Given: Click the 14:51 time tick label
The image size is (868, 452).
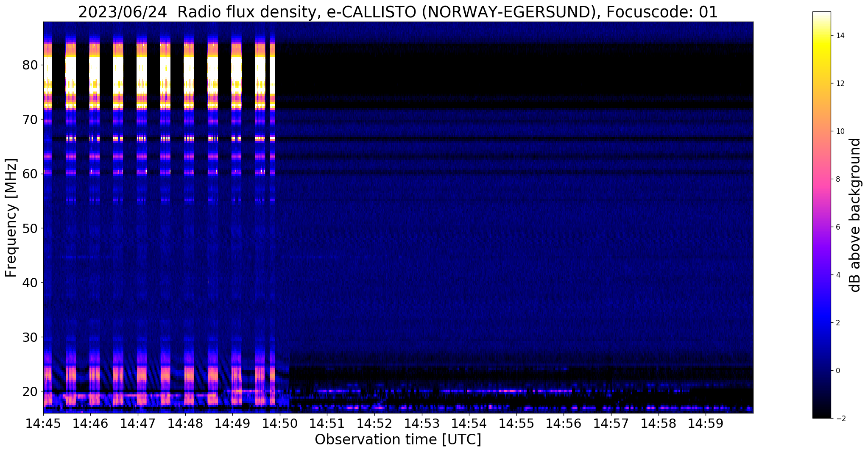Looking at the screenshot, I should (327, 423).
